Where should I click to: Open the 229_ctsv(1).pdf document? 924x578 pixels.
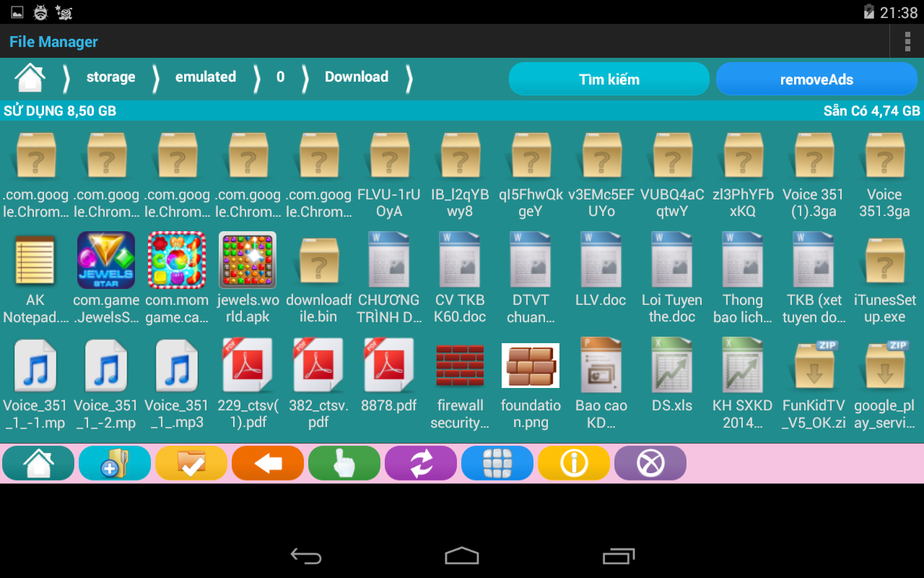tap(248, 385)
